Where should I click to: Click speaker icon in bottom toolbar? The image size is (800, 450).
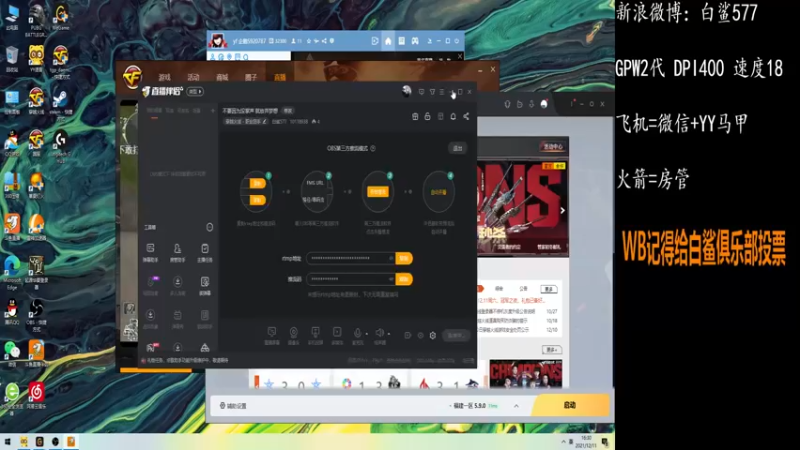tap(380, 333)
